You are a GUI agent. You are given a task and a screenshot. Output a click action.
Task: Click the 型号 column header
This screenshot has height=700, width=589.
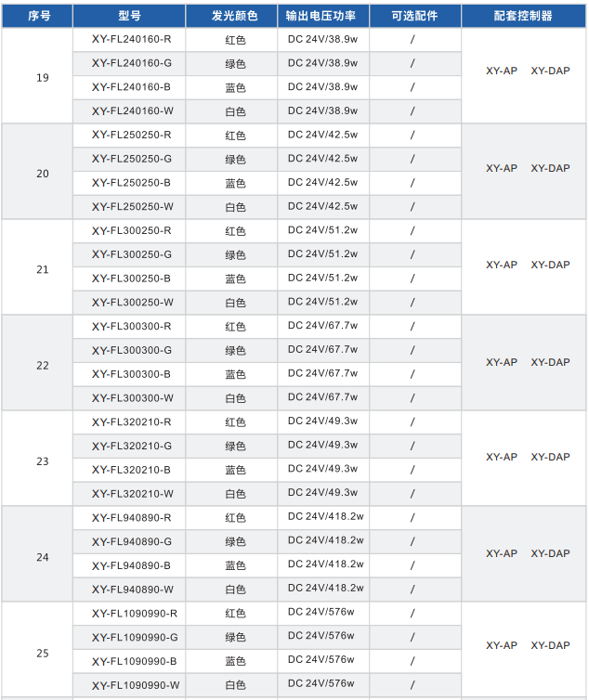click(130, 16)
